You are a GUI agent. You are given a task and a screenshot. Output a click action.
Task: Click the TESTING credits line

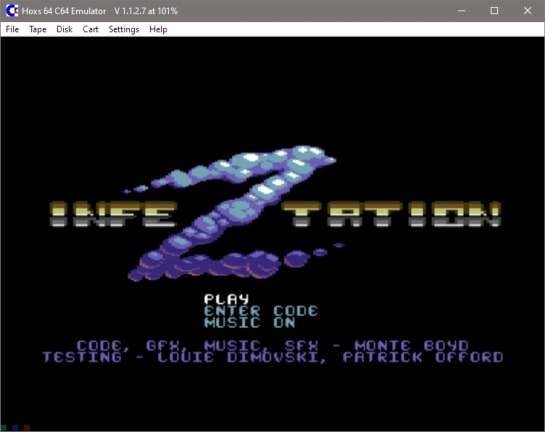273,357
